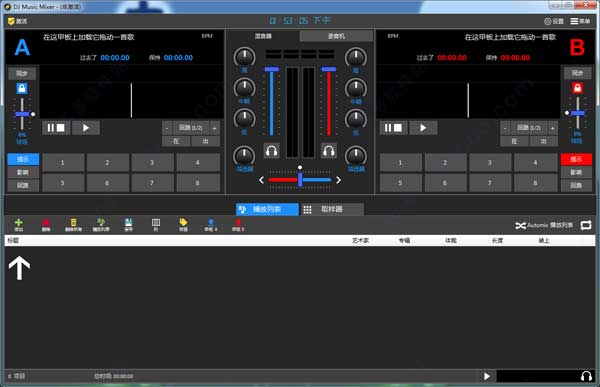600x387 pixels.
Task: Select the effects mode tab on deck B
Action: (x=576, y=172)
